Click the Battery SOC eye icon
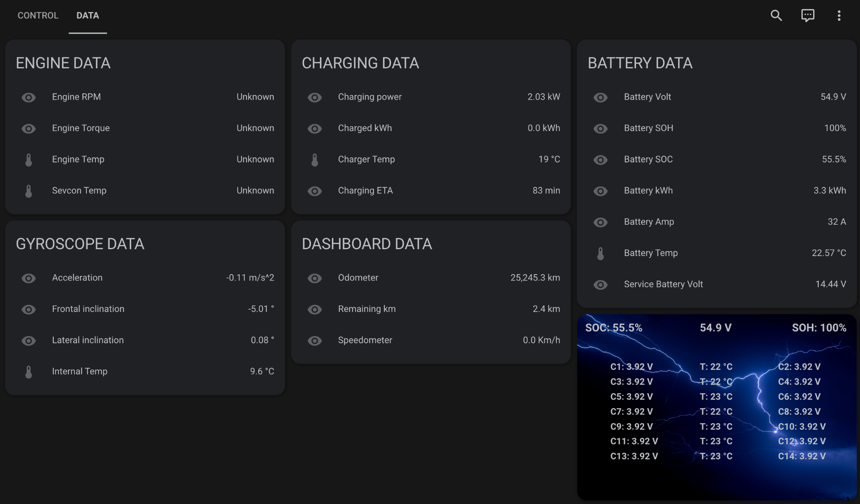Viewport: 860px width, 504px height. (601, 160)
